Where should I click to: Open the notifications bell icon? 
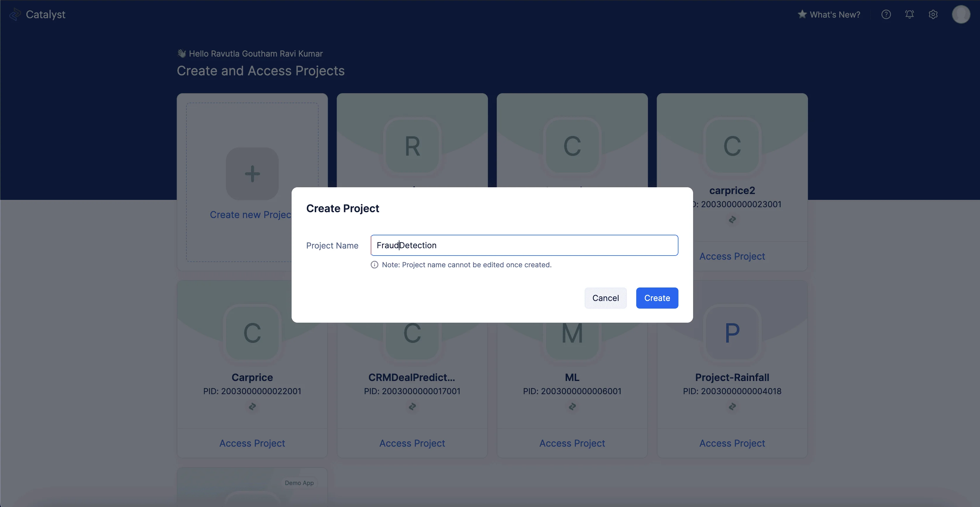(x=910, y=14)
